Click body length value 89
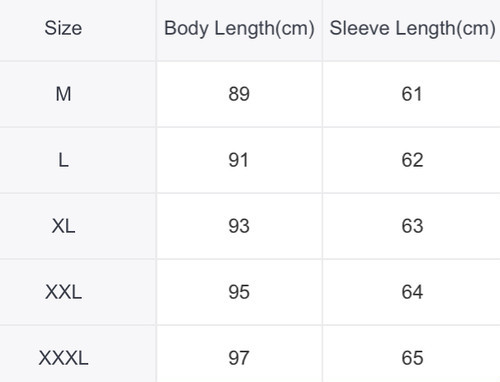This screenshot has width=500, height=382. (239, 94)
